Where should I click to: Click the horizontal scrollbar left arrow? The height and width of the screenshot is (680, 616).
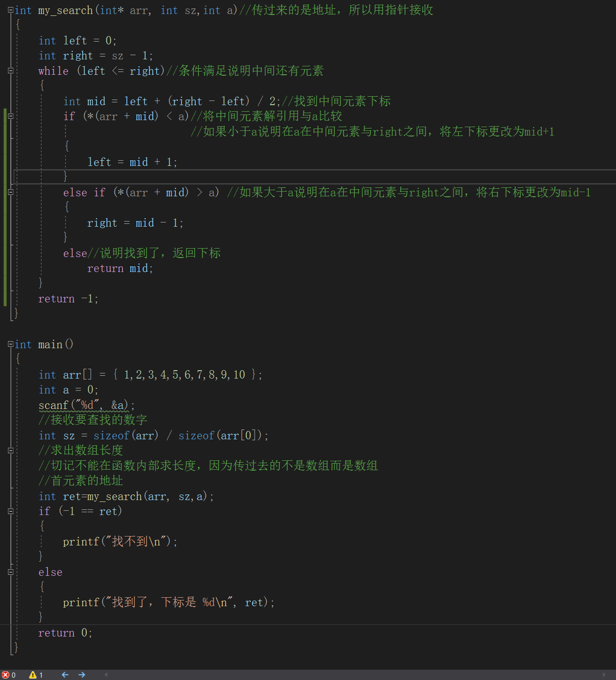(106, 675)
